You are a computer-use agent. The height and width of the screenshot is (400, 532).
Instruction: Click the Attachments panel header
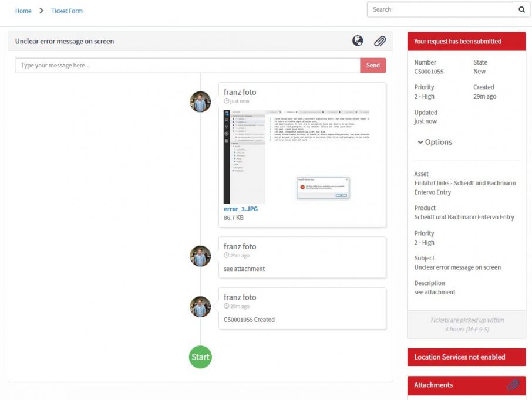tap(466, 385)
